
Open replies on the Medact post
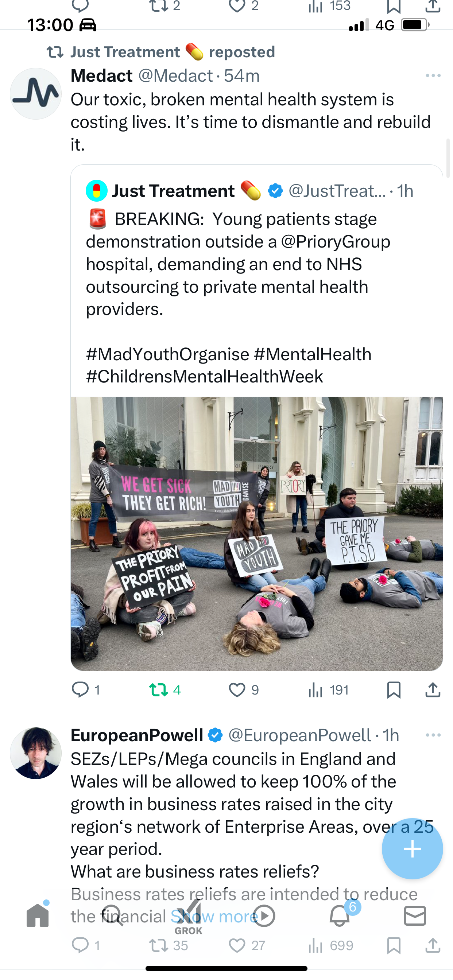[86, 690]
